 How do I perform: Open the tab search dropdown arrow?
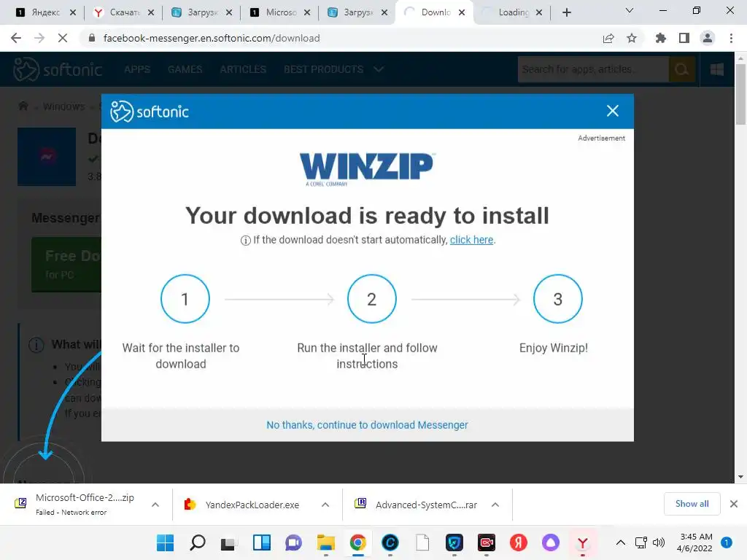(630, 10)
